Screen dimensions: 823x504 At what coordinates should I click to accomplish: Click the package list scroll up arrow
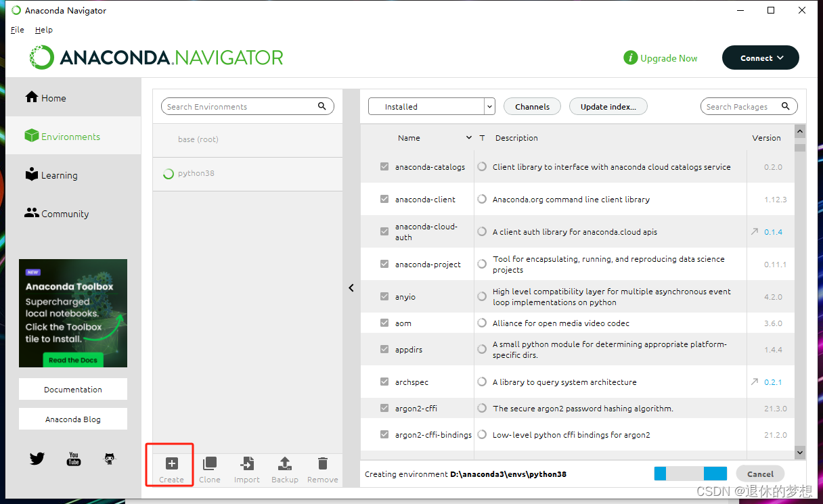(800, 132)
